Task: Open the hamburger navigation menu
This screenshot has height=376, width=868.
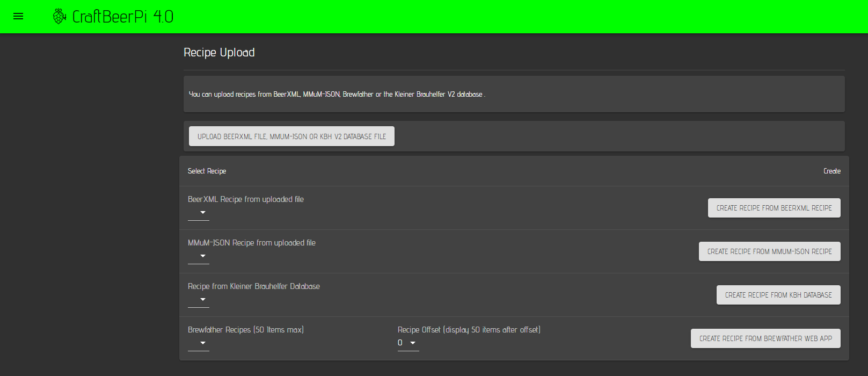Action: tap(18, 17)
